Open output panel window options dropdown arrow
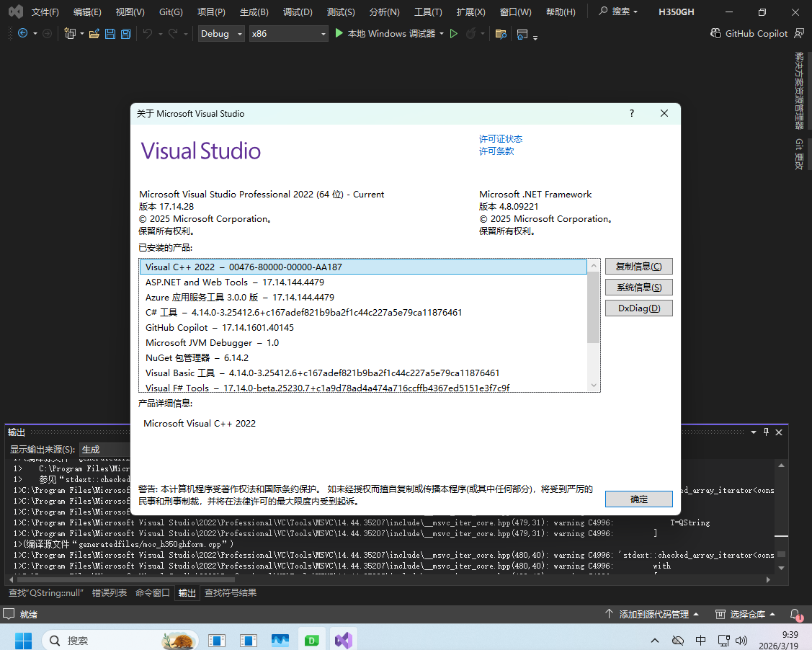The width and height of the screenshot is (812, 650). [x=754, y=432]
